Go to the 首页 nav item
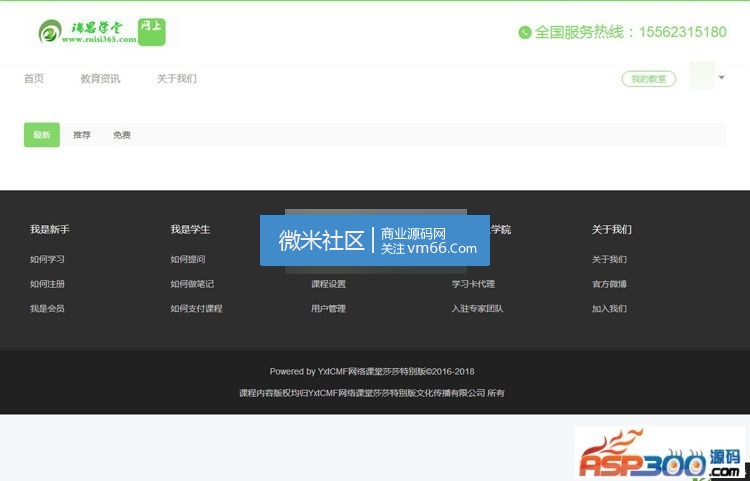The width and height of the screenshot is (750, 481). click(34, 78)
